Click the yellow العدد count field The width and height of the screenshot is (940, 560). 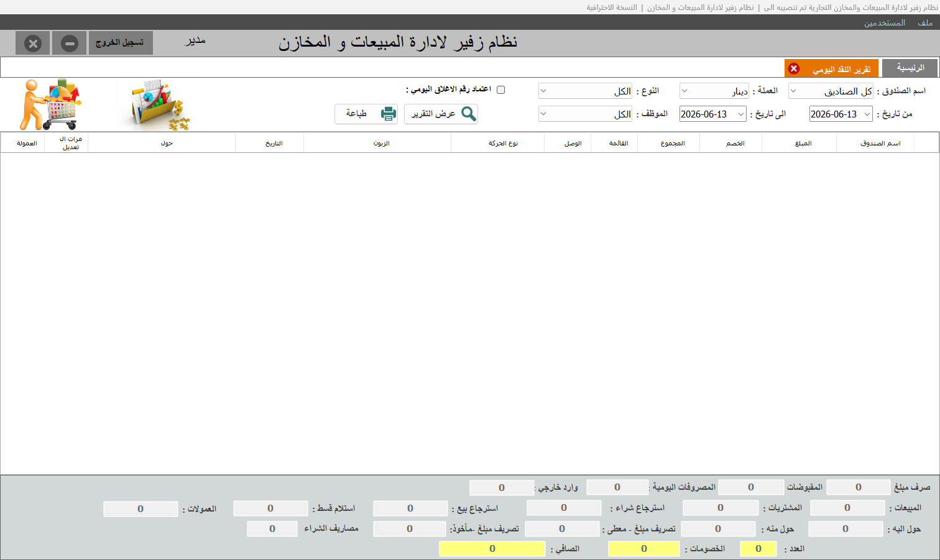[x=758, y=549]
